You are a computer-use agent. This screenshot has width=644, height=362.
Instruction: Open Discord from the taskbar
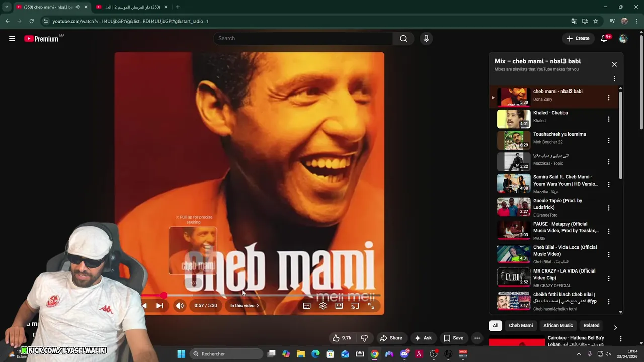pyautogui.click(x=404, y=354)
